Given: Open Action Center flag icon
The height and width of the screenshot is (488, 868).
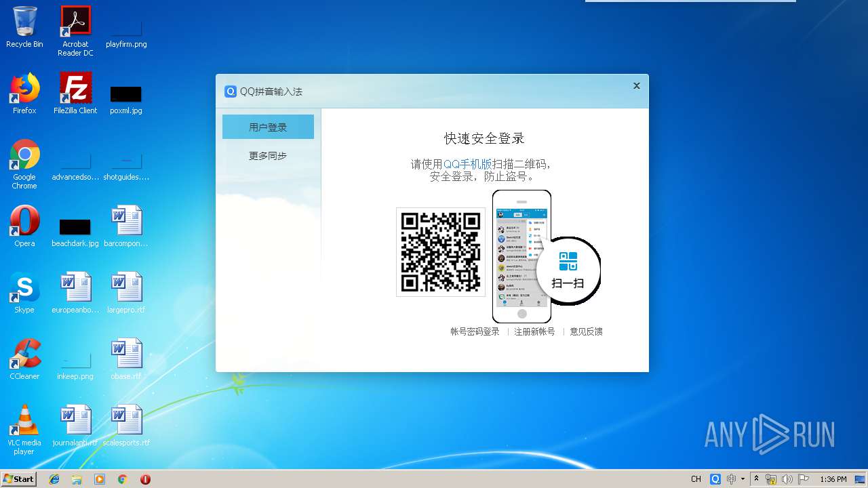Looking at the screenshot, I should point(804,479).
